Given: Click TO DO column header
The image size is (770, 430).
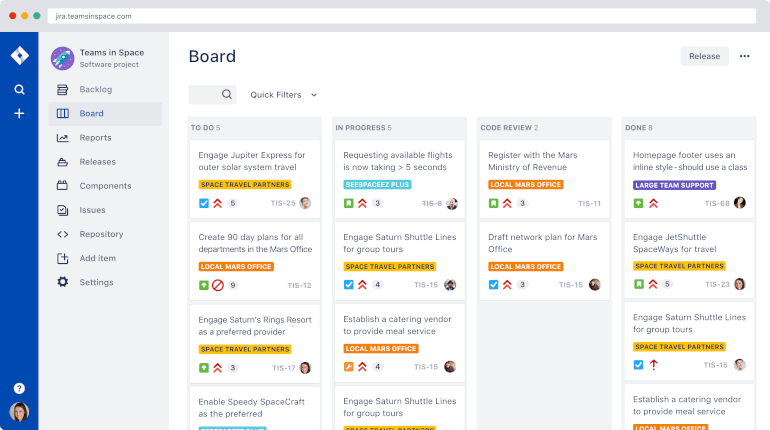Looking at the screenshot, I should click(205, 128).
